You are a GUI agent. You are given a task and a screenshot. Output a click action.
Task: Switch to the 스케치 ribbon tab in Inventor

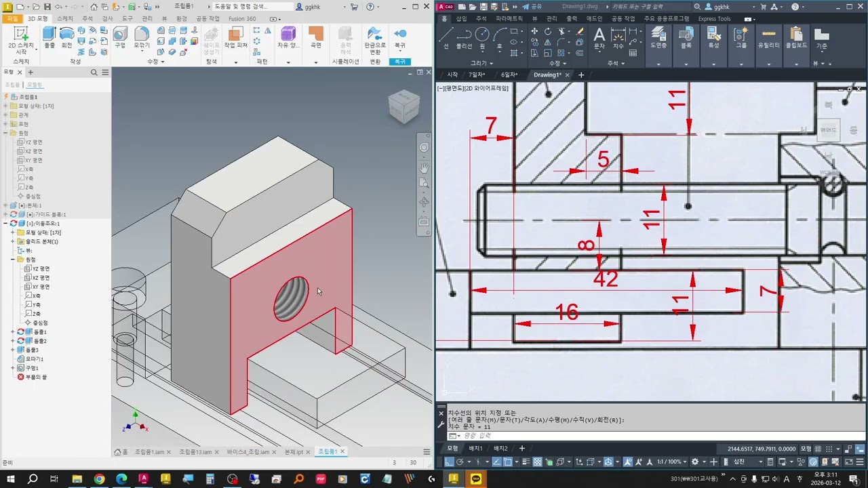64,18
